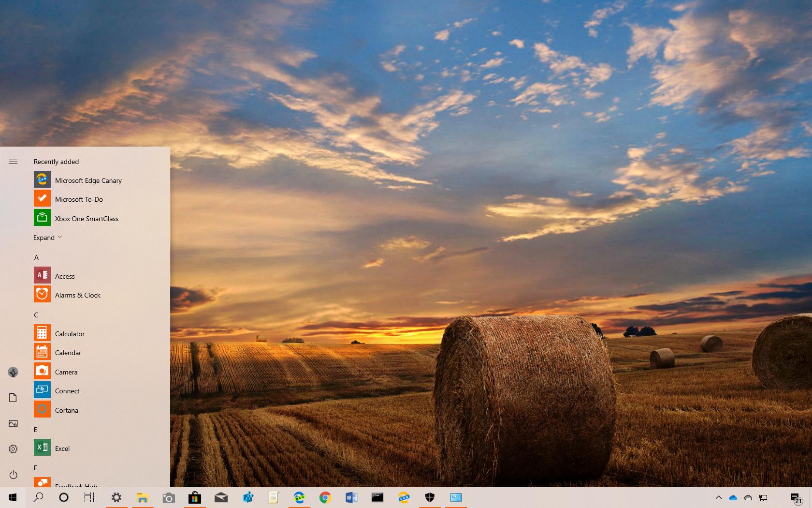The height and width of the screenshot is (508, 812).
Task: Open the Connect app
Action: (67, 390)
